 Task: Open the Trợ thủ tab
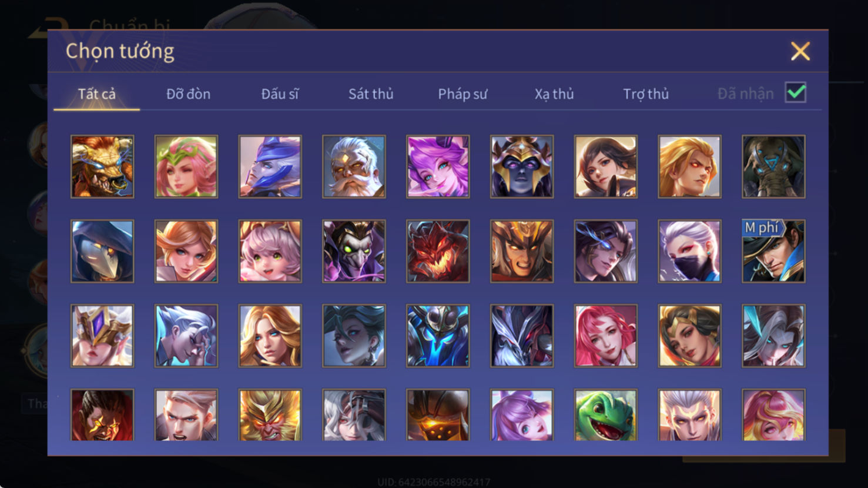pos(646,94)
